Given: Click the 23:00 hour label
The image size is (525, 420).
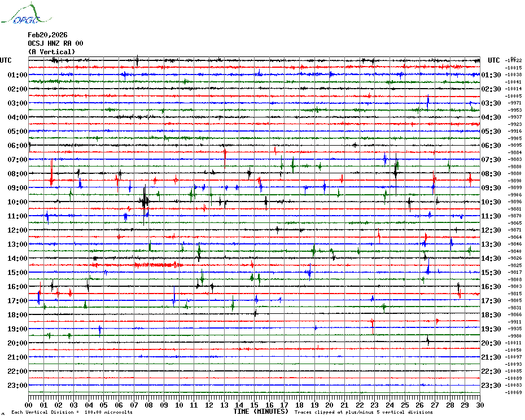Looking at the screenshot, I should point(17,385).
